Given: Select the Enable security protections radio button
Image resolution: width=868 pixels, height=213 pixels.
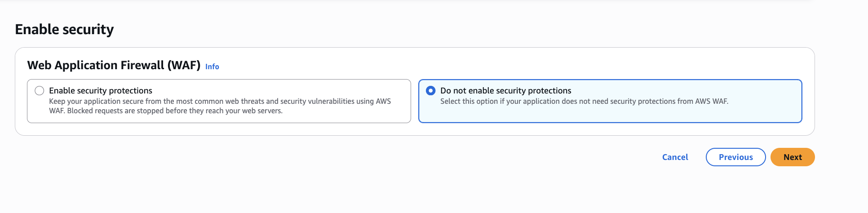Looking at the screenshot, I should coord(40,91).
